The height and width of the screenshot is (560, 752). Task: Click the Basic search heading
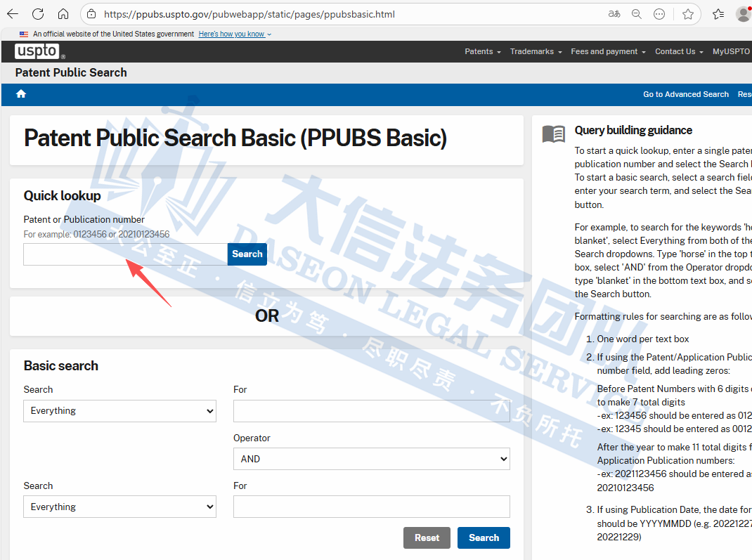click(61, 366)
